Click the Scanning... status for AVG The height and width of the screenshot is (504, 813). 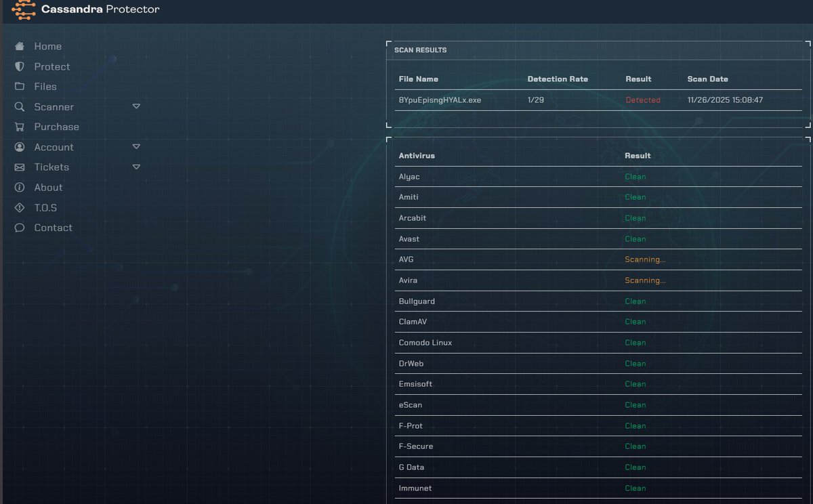tap(645, 259)
